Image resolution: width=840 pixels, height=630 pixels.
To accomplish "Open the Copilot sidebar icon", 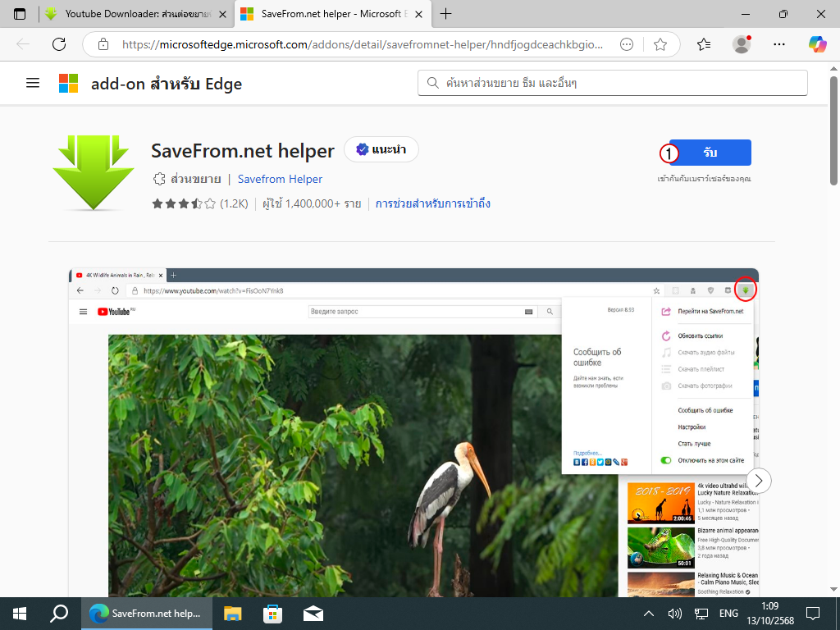I will pos(817,44).
